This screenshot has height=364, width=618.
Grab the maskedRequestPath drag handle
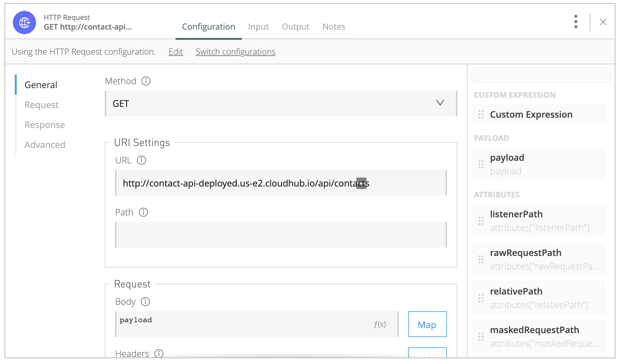pos(481,337)
